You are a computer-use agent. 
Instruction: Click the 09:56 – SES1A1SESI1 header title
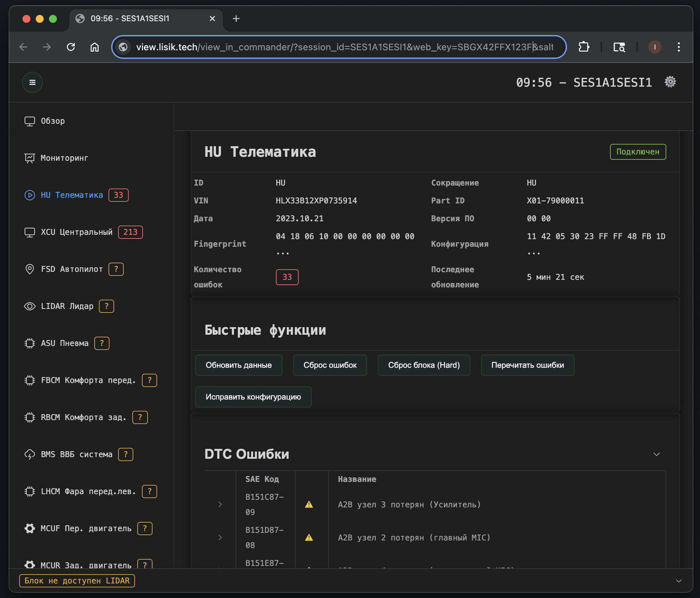(x=584, y=82)
